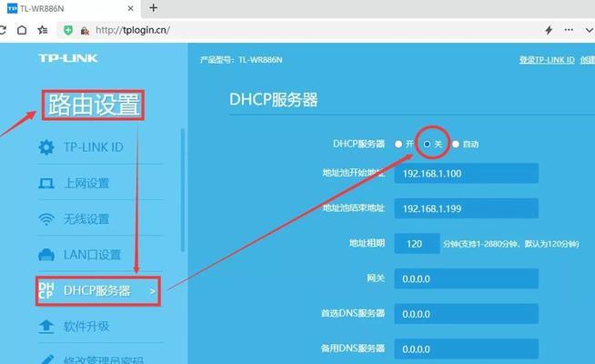Select the 路由设置 heading
This screenshot has width=595, height=364.
coord(94,106)
